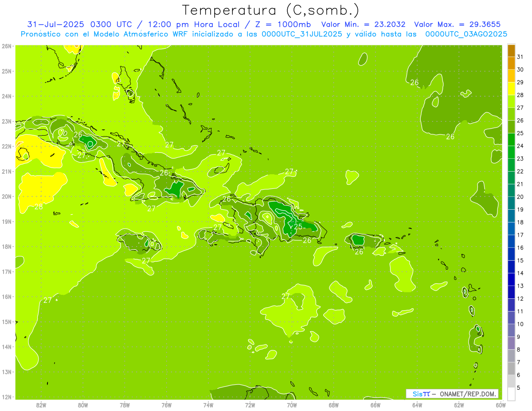
Task: Click the 0000UTC_03AGO2025 valid-until text
Action: [x=466, y=34]
